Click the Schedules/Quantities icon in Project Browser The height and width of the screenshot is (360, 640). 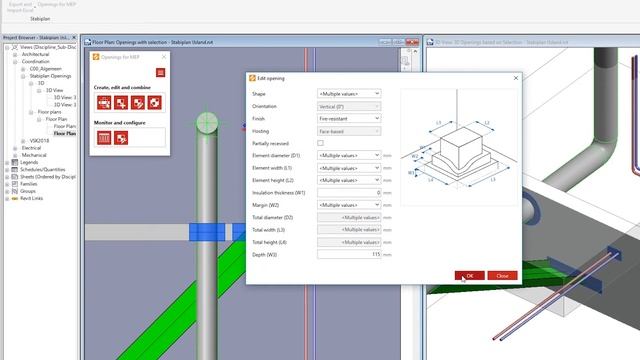coord(15,169)
